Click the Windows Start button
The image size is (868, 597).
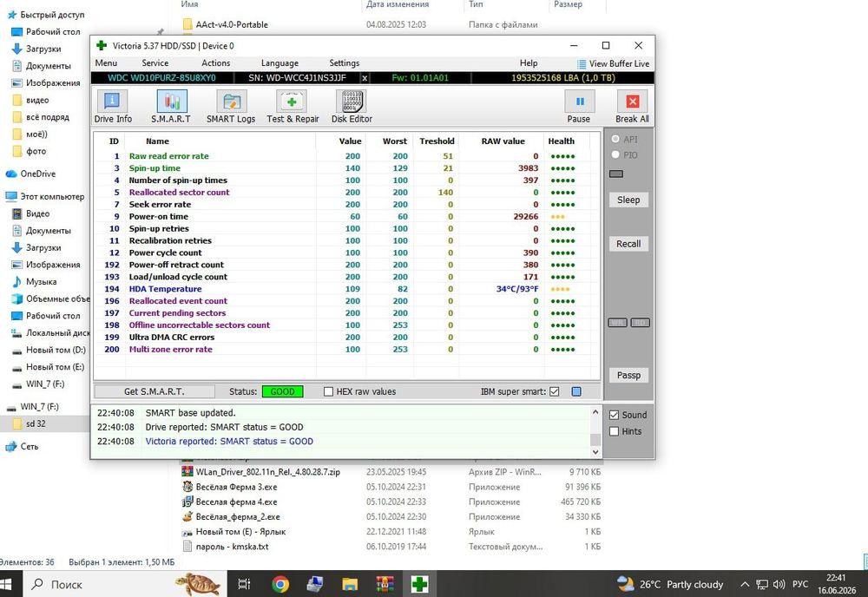(5, 584)
